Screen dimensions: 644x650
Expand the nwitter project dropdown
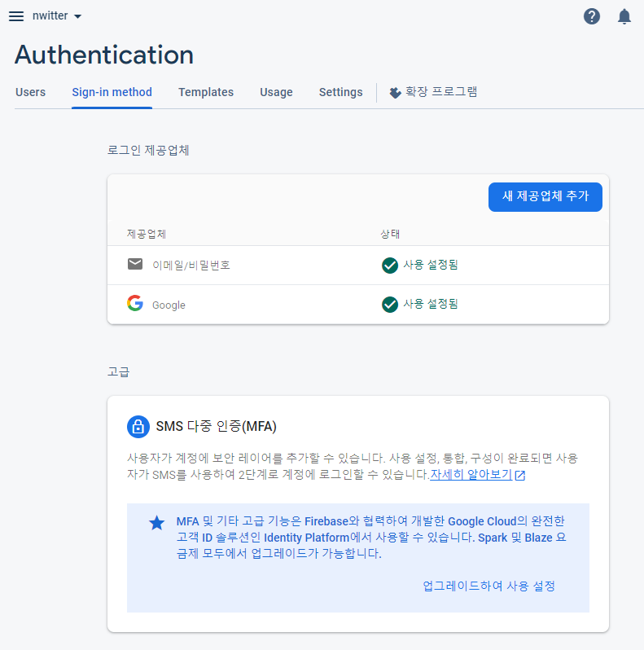pos(57,15)
